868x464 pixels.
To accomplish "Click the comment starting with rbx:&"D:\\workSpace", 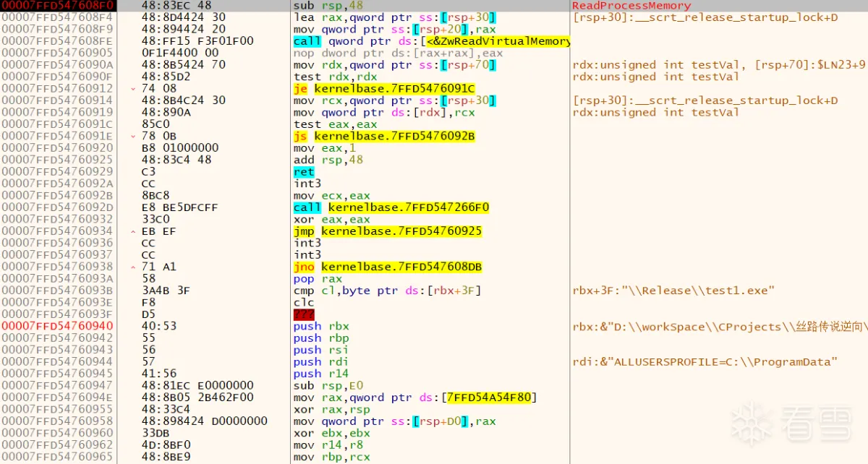I will [x=720, y=326].
